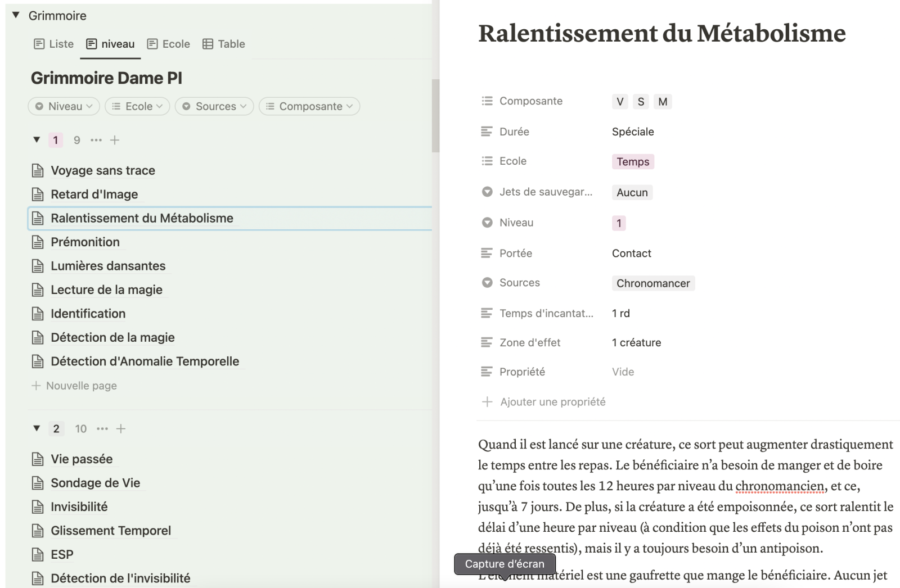Viewport: 900px width, 588px height.
Task: Click the page icon beside Vie passée
Action: pyautogui.click(x=38, y=459)
